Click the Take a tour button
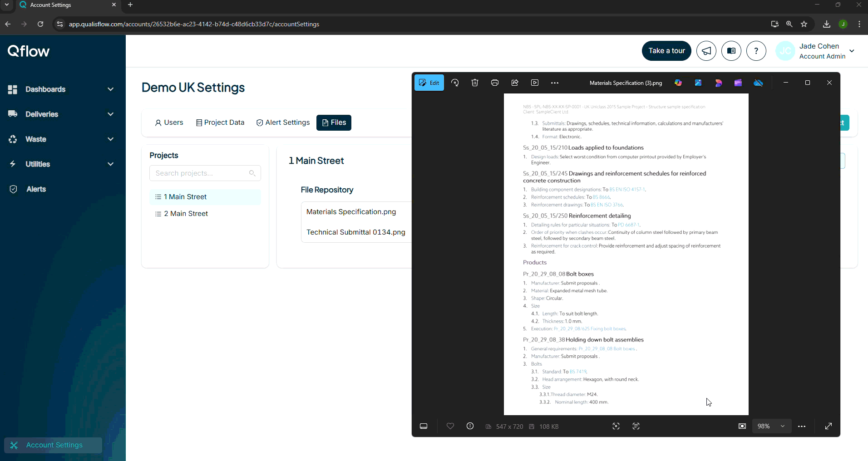This screenshot has width=868, height=461. [666, 51]
